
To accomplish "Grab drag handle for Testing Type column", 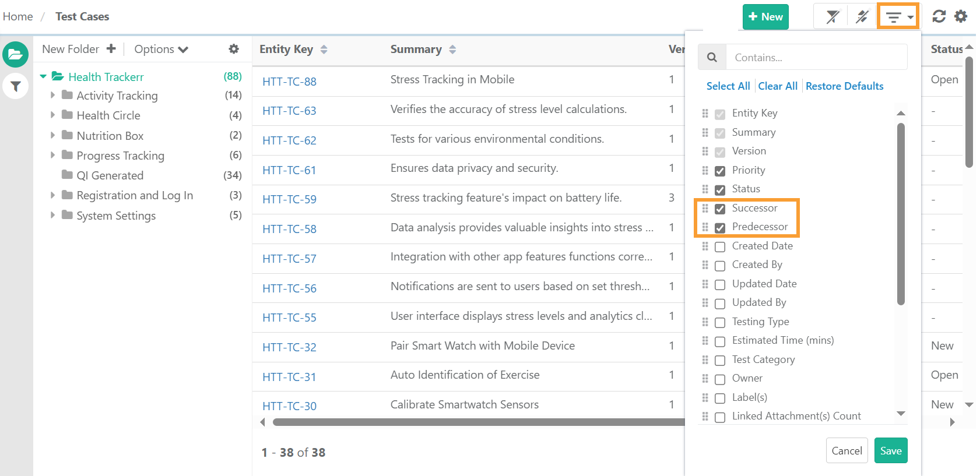I will [x=705, y=322].
